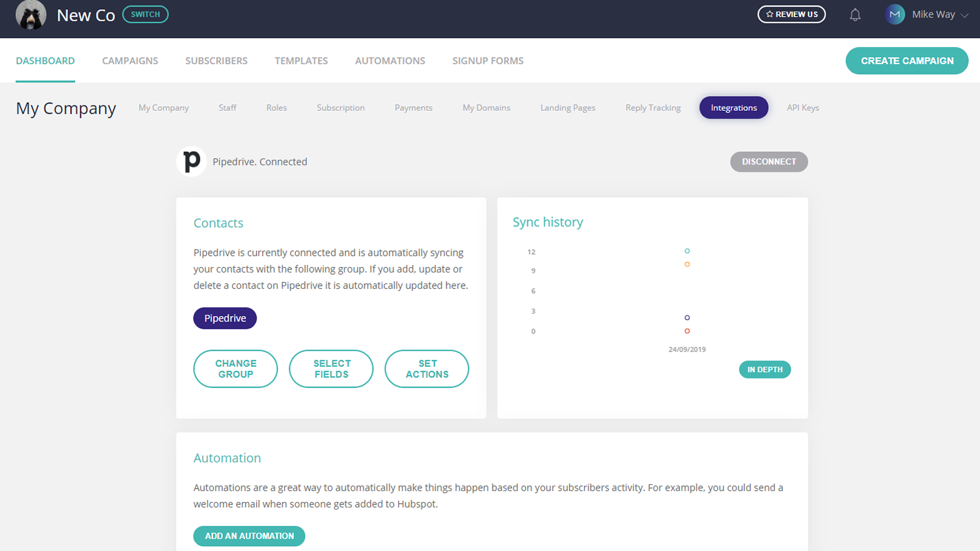Click Mike Way's profile avatar
Screen dimensions: 980x551
[x=895, y=14]
